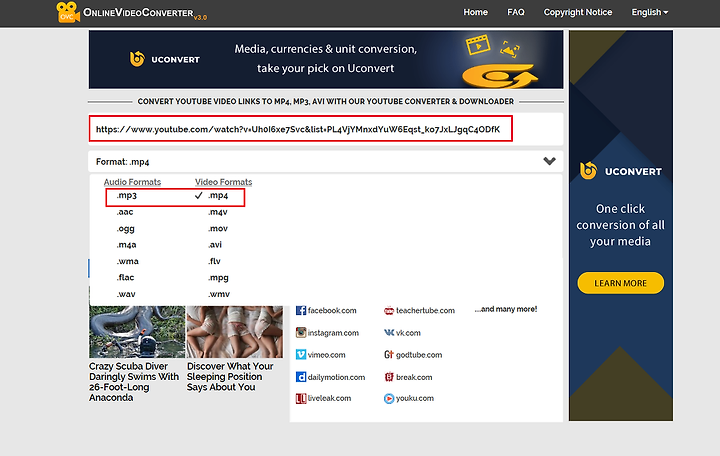Click the chevron arrow of Format selector

point(549,161)
